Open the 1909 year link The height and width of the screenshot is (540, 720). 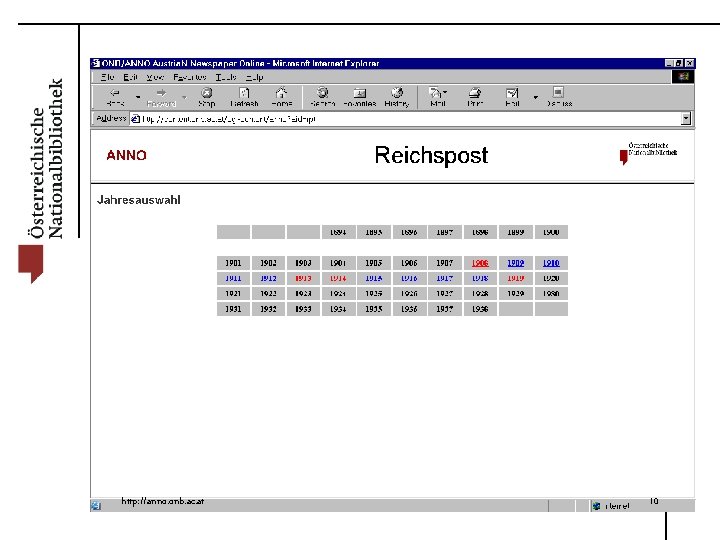coord(515,263)
